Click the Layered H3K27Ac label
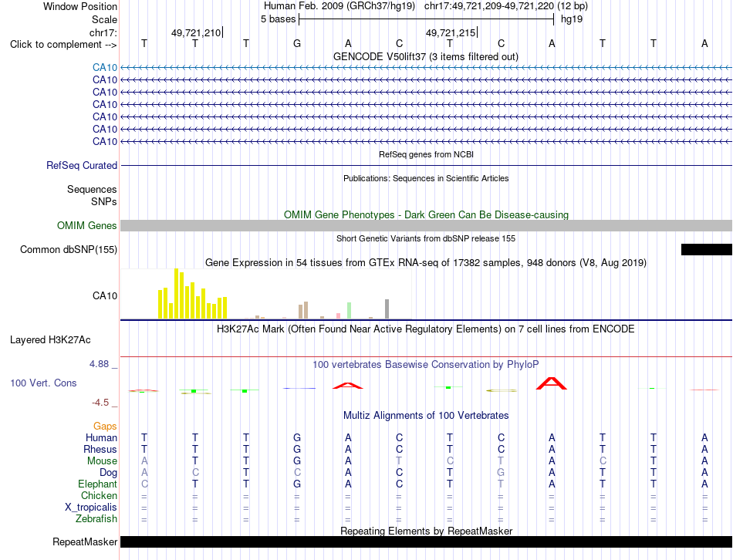This screenshot has height=560, width=733. point(50,340)
